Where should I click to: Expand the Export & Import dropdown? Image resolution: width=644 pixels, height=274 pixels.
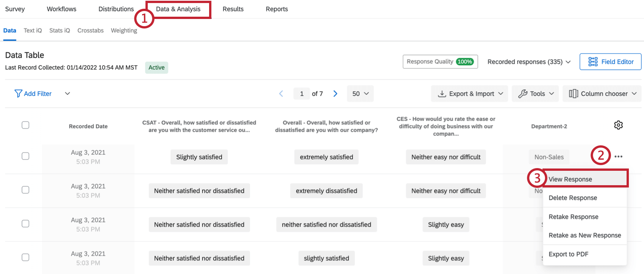[470, 94]
